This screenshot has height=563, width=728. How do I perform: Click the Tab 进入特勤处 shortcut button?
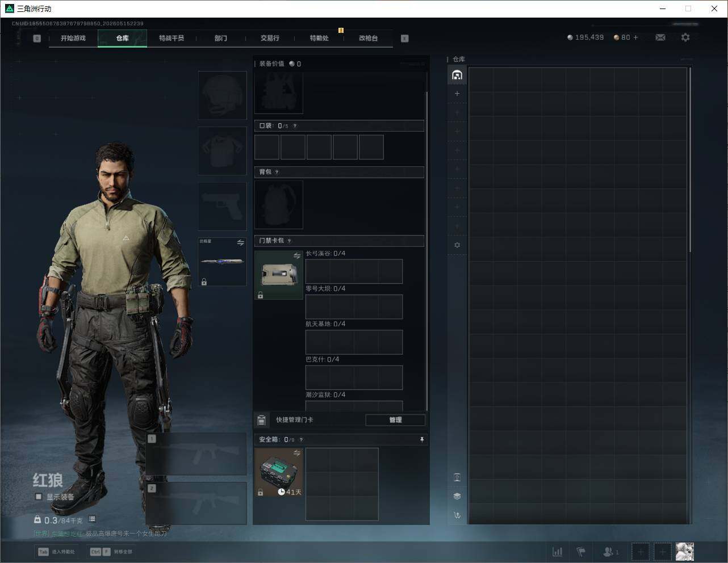point(56,552)
